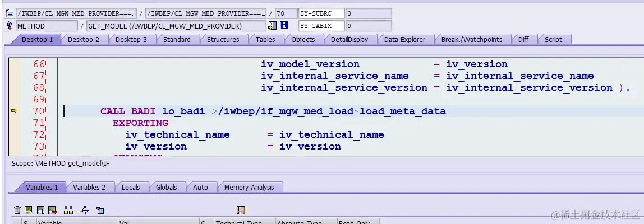Viewport: 644px width, 224px height.
Task: Click the blue box filter icon
Action: pos(100,211)
